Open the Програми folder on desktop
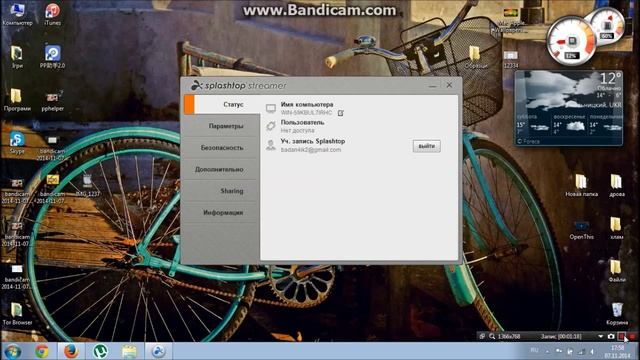 tap(17, 100)
